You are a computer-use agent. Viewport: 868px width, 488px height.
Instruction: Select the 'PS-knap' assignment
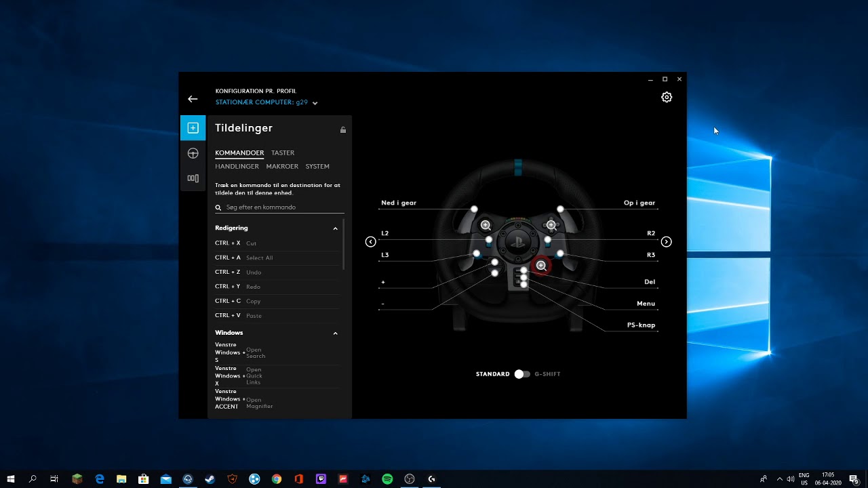coord(641,325)
